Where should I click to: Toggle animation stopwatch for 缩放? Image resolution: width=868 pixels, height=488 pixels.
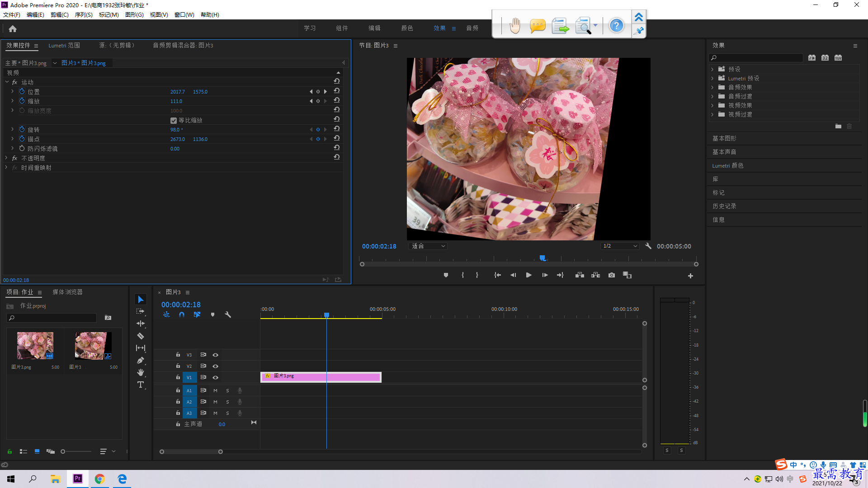tap(22, 101)
